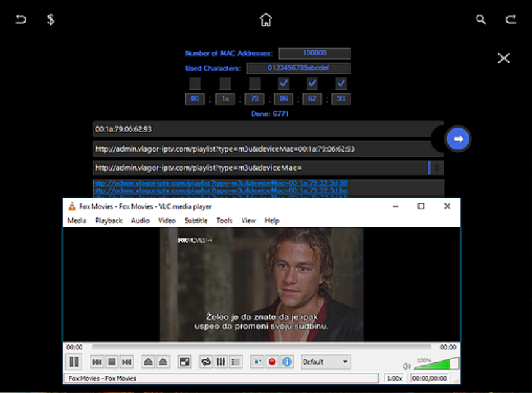The width and height of the screenshot is (532, 393).
Task: Click the 06 octet field
Action: click(x=284, y=98)
